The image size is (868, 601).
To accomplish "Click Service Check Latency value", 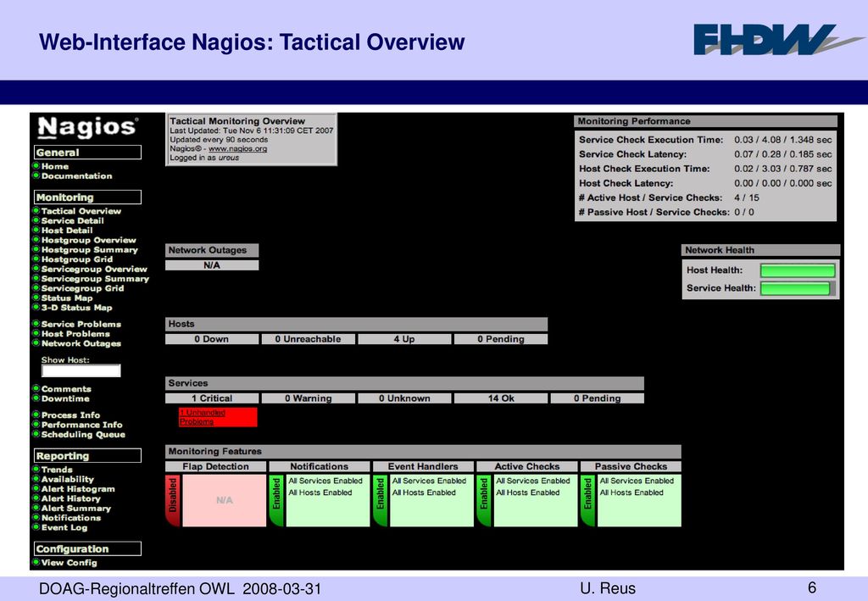I will coord(782,154).
